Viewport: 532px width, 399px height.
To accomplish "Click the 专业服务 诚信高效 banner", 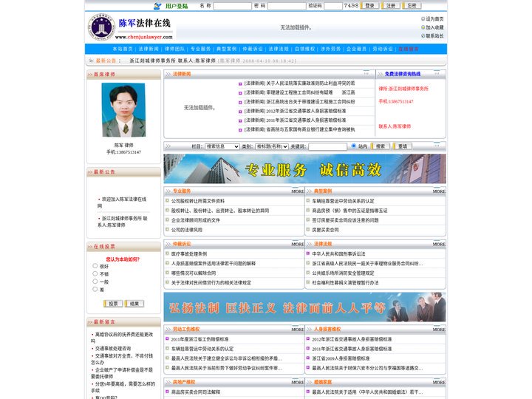I will 304,169.
